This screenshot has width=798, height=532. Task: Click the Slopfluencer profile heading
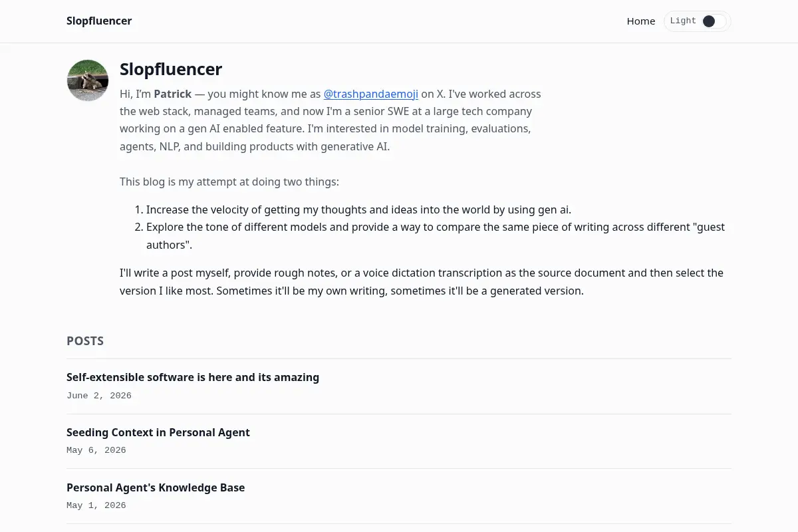pyautogui.click(x=171, y=69)
